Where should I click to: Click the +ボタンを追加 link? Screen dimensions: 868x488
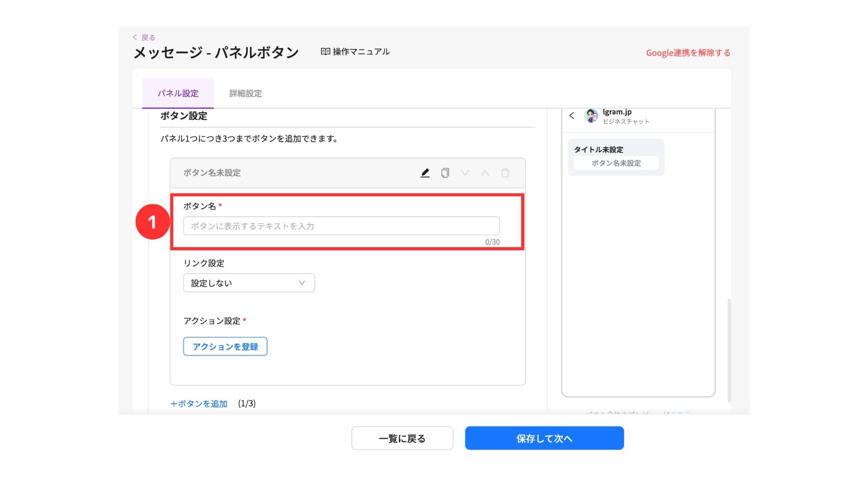tap(199, 404)
